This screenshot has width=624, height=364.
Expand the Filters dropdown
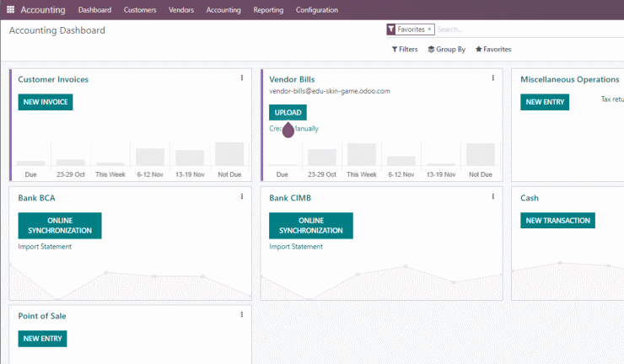[405, 50]
